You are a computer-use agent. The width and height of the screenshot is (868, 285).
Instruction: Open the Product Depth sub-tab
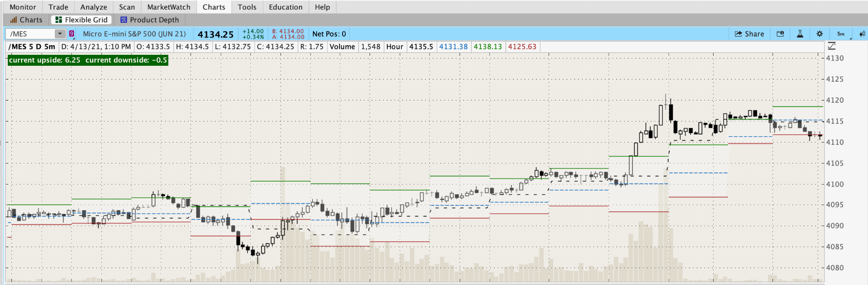(149, 20)
